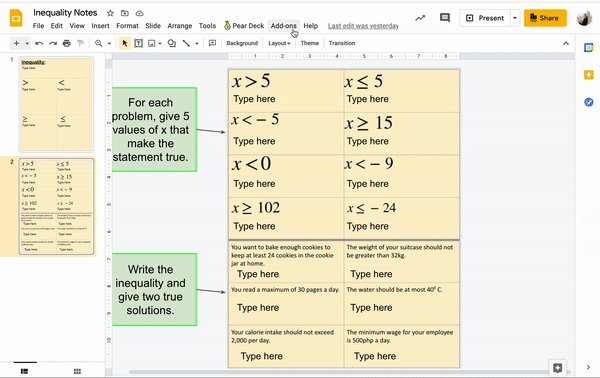Click Type here under x > 5
Image resolution: width=600 pixels, height=378 pixels.
coord(254,99)
